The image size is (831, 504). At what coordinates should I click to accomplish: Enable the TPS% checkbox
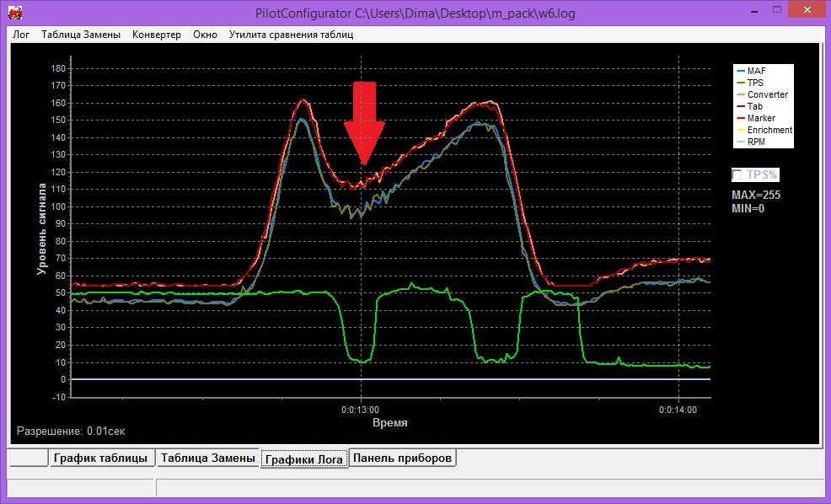point(737,175)
